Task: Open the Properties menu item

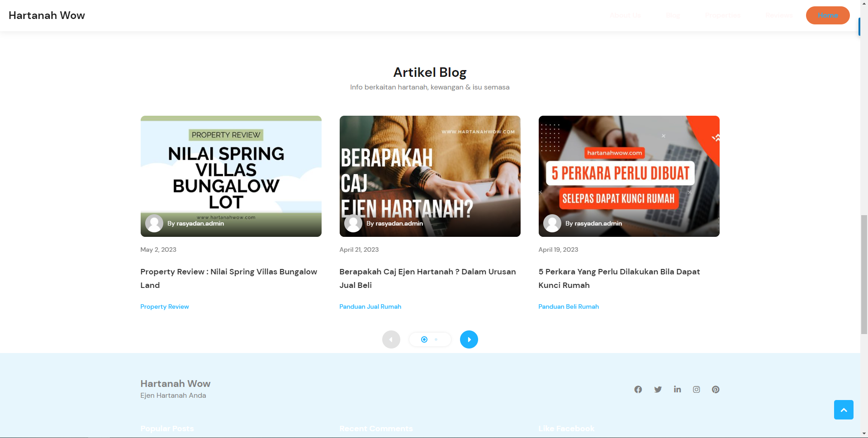Action: tap(723, 15)
